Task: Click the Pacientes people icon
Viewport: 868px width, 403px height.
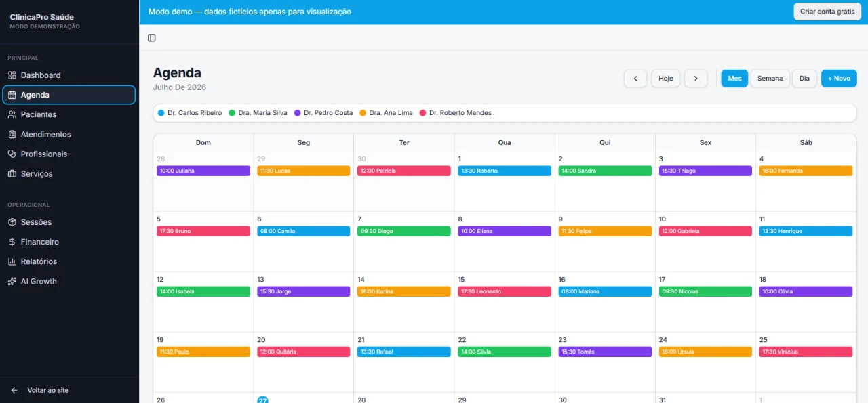Action: [12, 114]
